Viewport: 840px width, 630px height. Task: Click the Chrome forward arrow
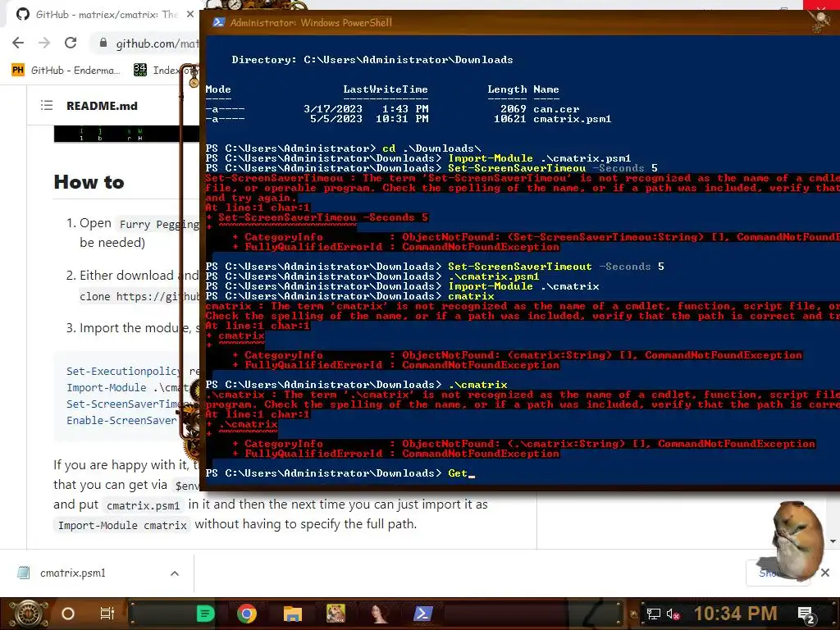click(x=44, y=43)
